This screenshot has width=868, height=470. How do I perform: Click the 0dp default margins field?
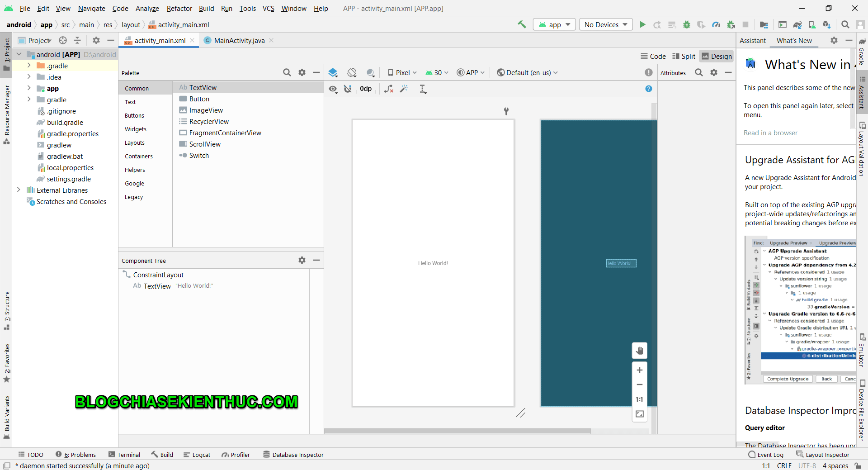pos(366,89)
